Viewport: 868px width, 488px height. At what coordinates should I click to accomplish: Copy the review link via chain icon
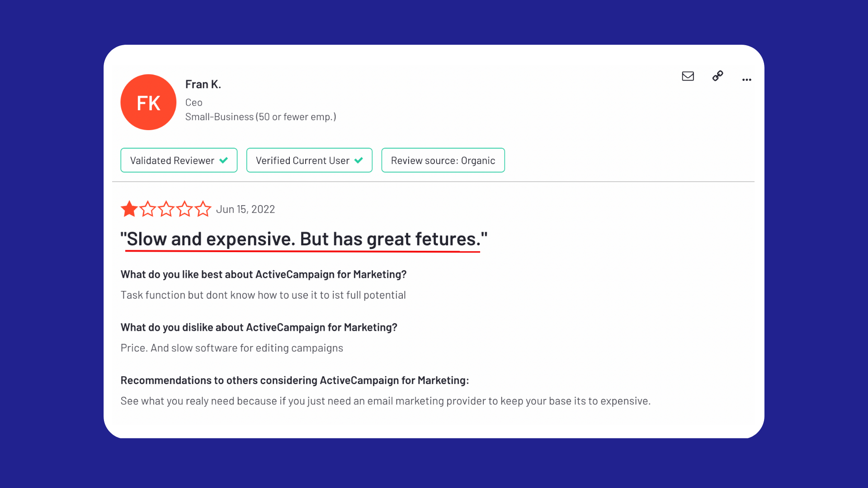(x=717, y=76)
